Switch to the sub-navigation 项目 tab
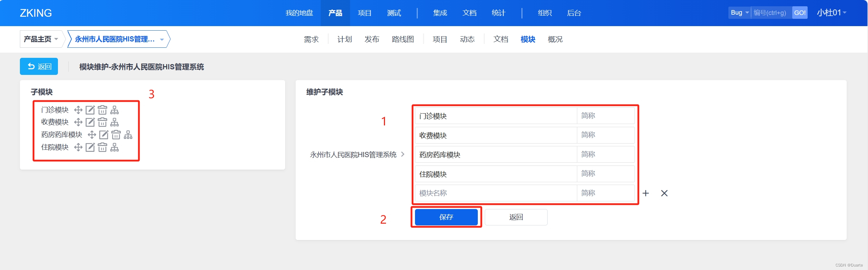The height and width of the screenshot is (270, 868). tap(440, 39)
